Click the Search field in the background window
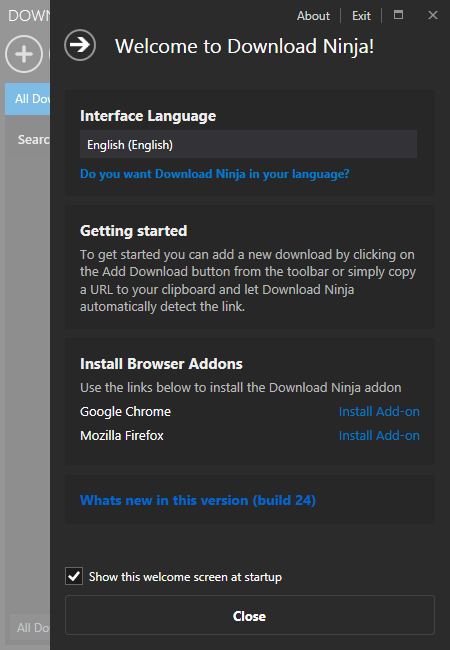 (33, 140)
